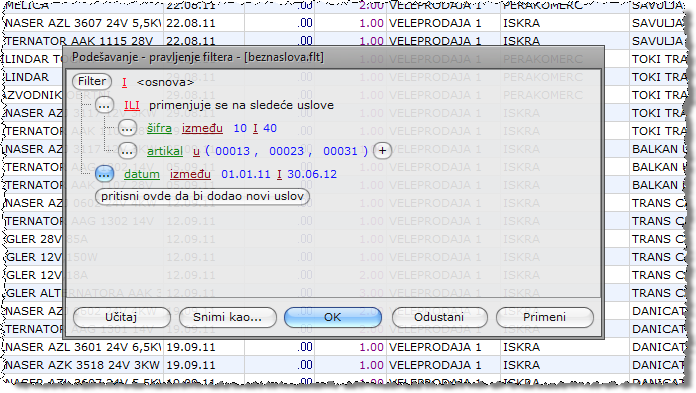Edit the value 40 in šifra condition
696x393 pixels.
[x=270, y=128]
